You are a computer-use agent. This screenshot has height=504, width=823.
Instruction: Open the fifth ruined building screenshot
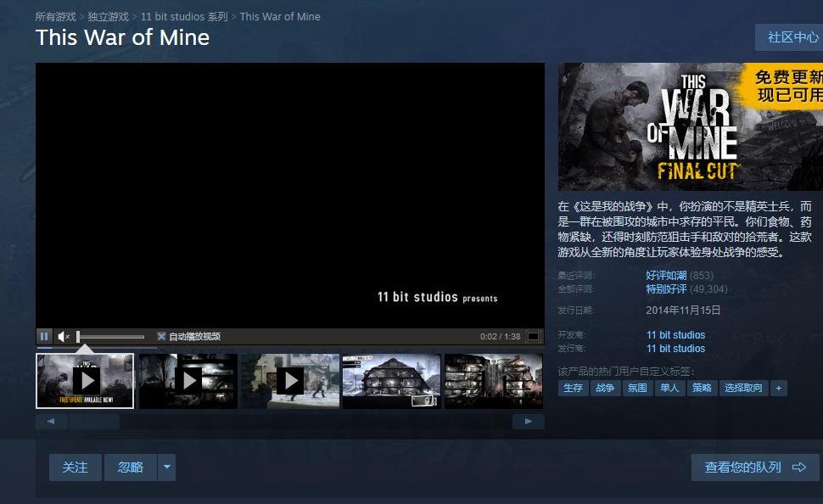coord(494,381)
